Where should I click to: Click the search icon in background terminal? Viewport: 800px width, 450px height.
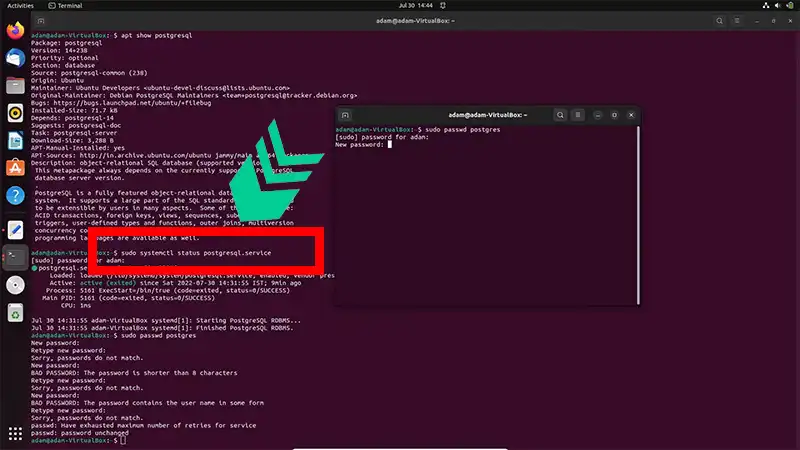tap(719, 21)
